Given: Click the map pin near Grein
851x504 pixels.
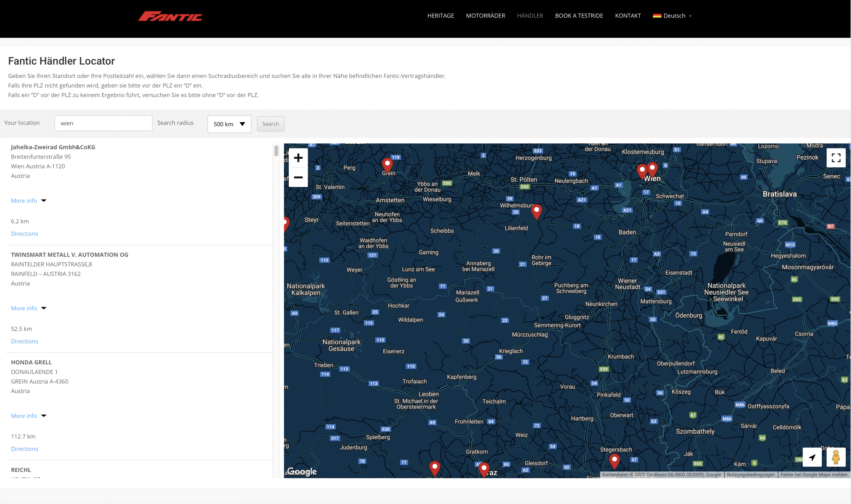Looking at the screenshot, I should pyautogui.click(x=387, y=165).
